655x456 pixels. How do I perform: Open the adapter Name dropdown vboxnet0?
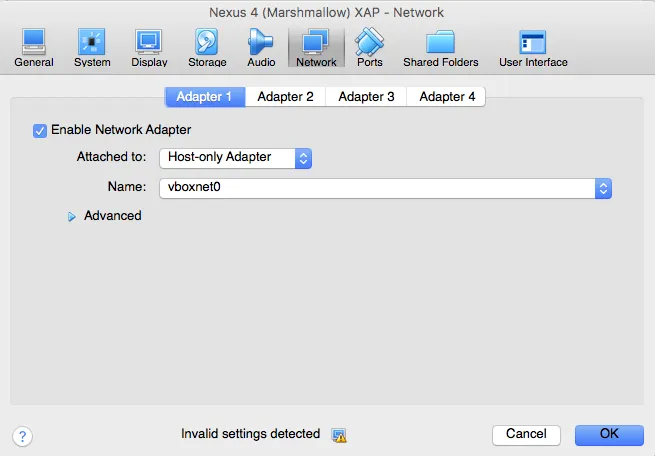[x=386, y=188]
